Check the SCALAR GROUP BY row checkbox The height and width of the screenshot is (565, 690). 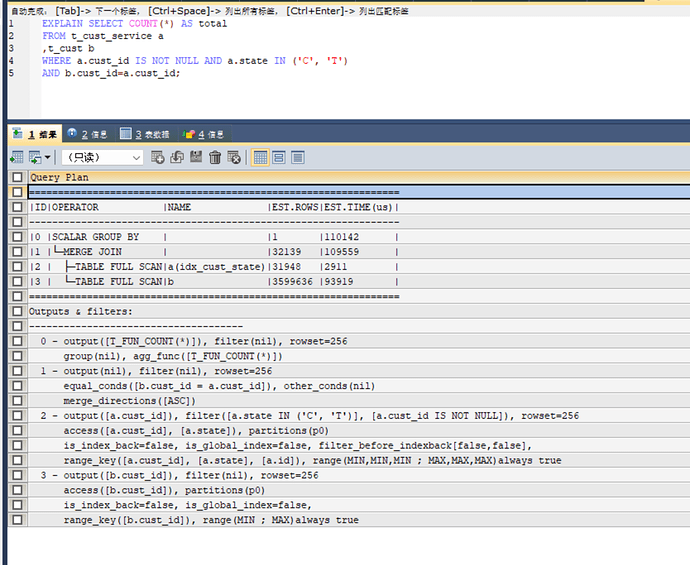pyautogui.click(x=17, y=237)
